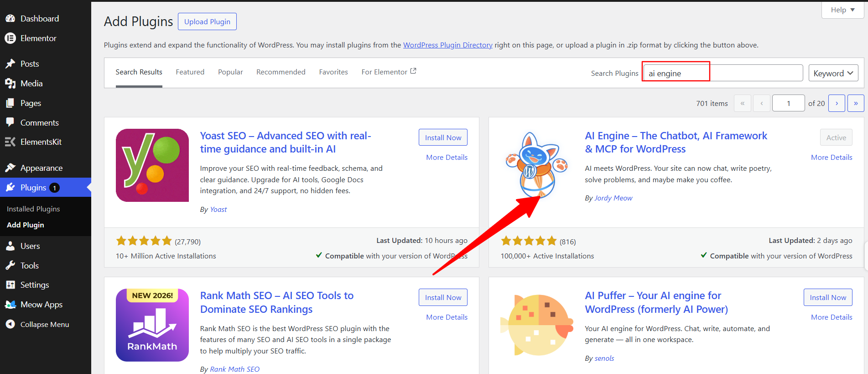The height and width of the screenshot is (374, 868).
Task: Go to the next results page arrow
Action: pos(837,103)
